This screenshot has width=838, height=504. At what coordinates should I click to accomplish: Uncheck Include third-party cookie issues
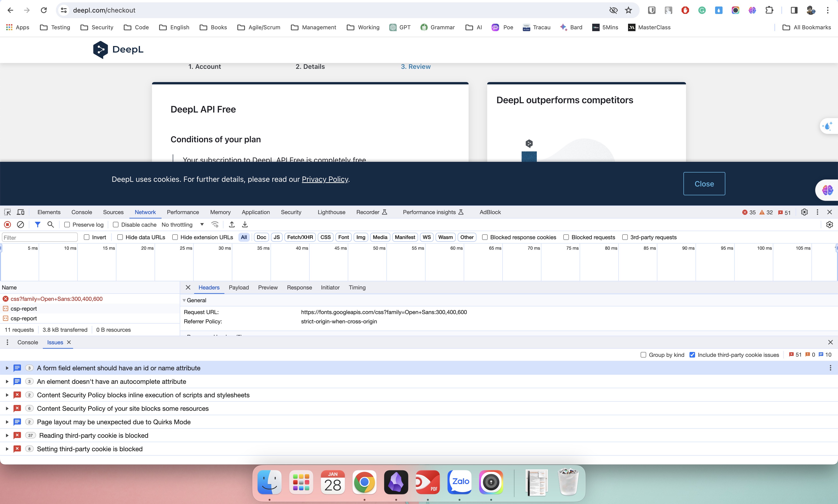pyautogui.click(x=692, y=355)
